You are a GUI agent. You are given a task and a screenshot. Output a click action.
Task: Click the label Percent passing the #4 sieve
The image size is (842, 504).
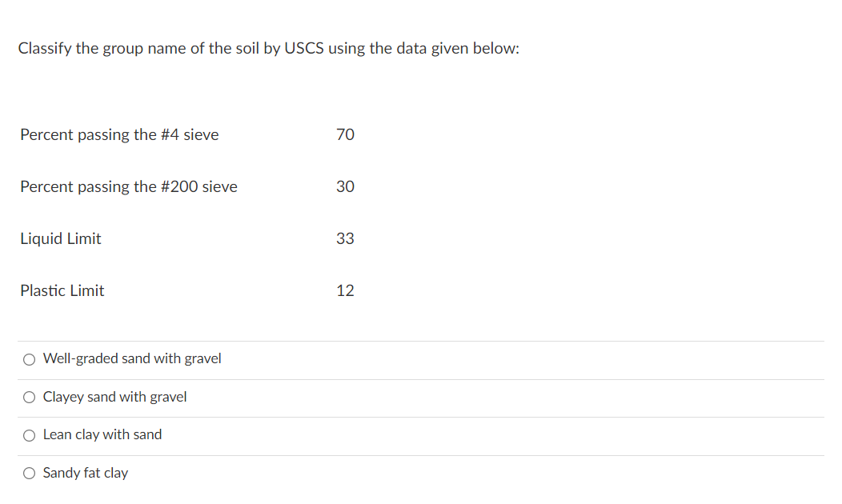(119, 134)
